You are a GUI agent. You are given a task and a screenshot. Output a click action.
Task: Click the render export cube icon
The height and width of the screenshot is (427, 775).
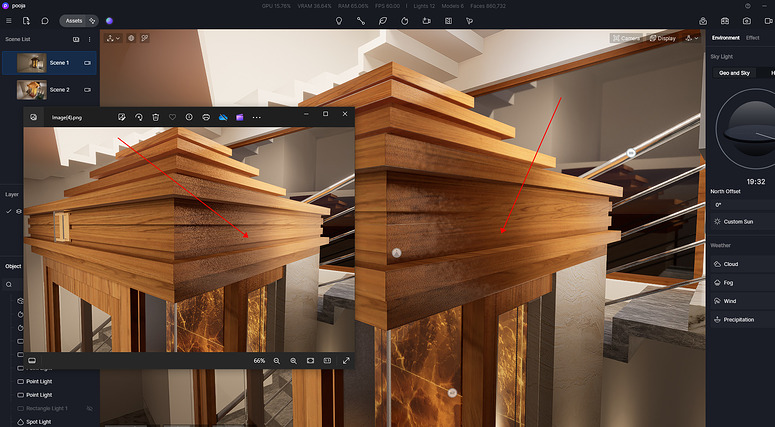(703, 21)
